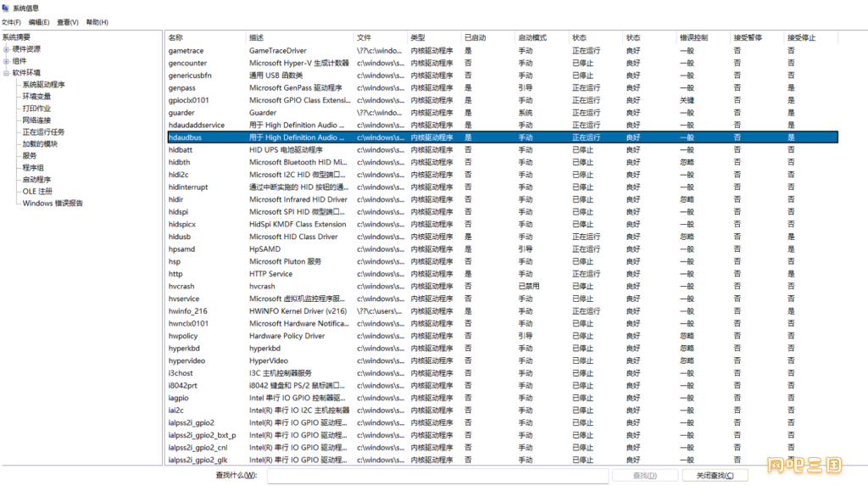Select 系统驱动程序 in the tree
This screenshot has height=486, width=868.
click(x=44, y=85)
